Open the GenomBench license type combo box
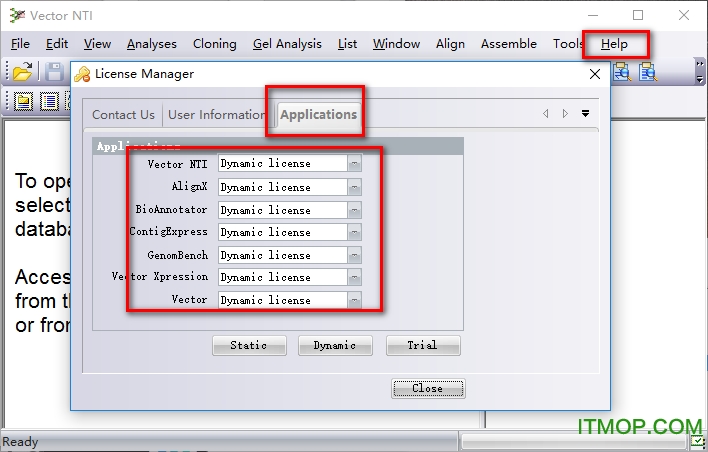The width and height of the screenshot is (708, 452). point(354,255)
